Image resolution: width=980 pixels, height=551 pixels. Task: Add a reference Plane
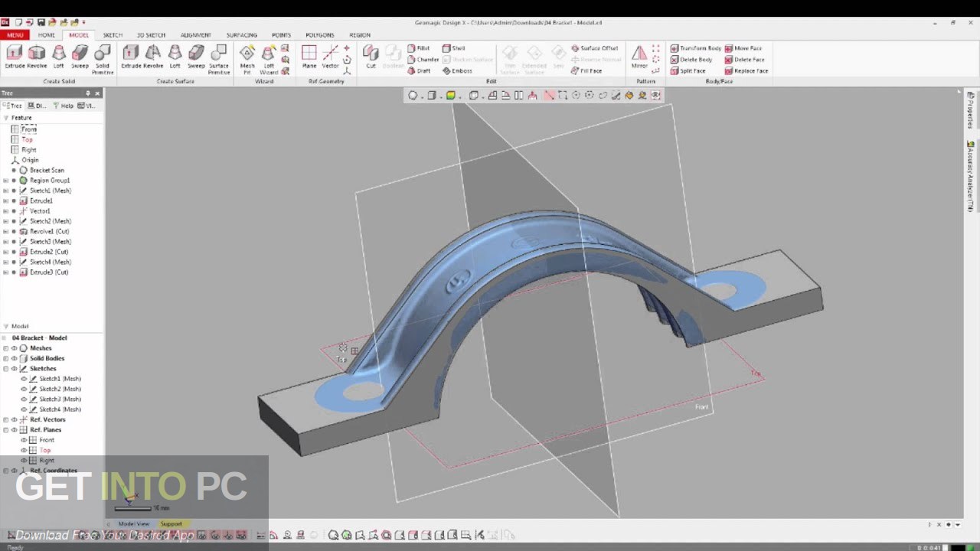[309, 57]
